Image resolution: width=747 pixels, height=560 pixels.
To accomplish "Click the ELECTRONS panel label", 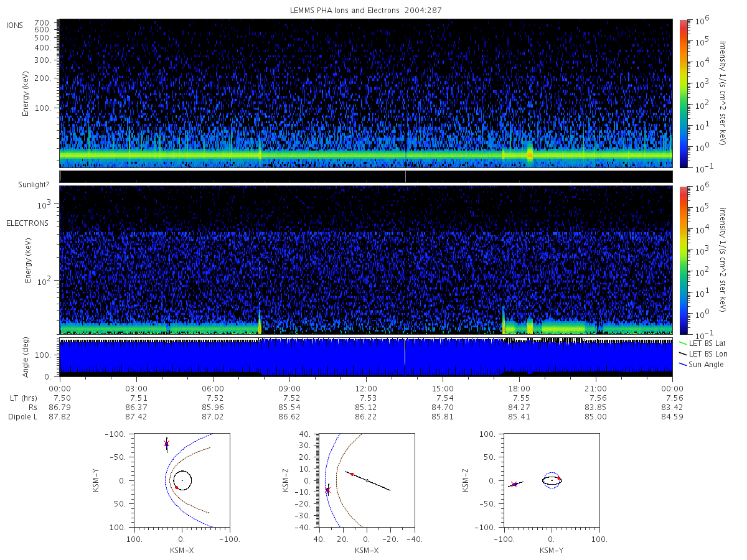I will point(27,223).
